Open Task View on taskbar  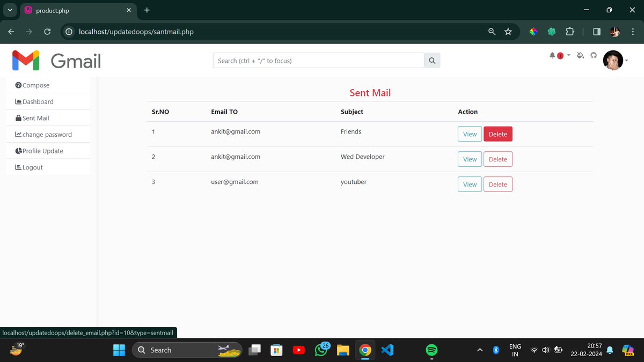point(255,350)
